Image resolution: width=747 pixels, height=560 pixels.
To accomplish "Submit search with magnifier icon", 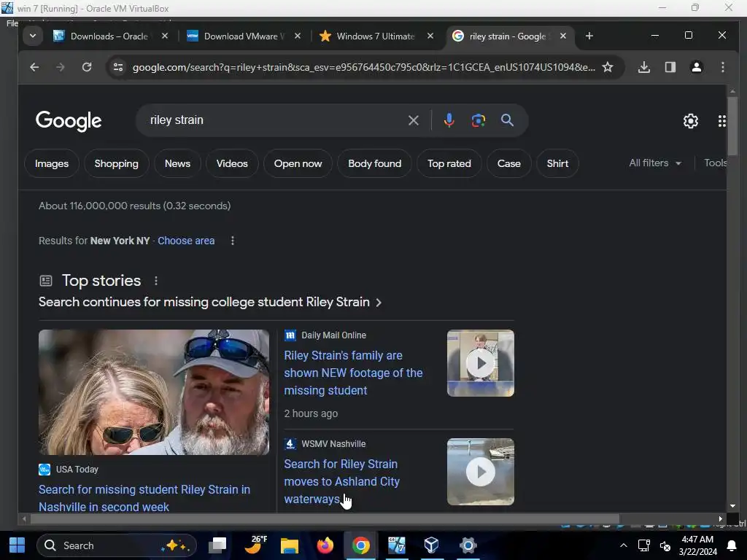I will (508, 120).
